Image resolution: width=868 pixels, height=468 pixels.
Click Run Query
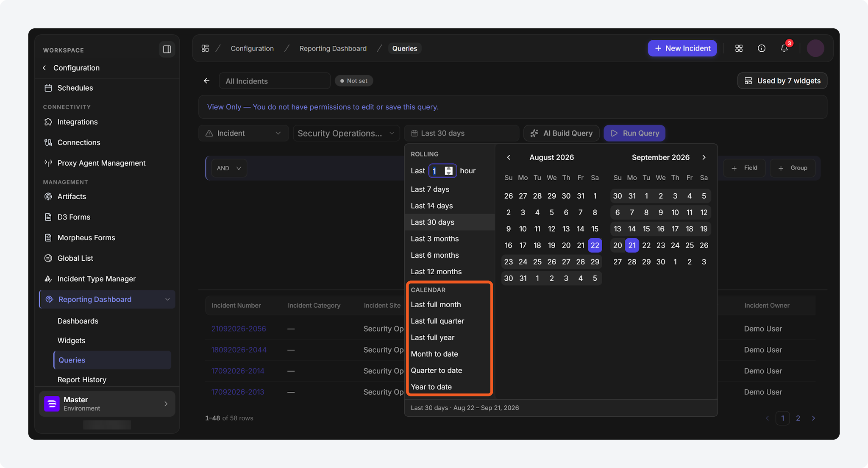pyautogui.click(x=634, y=133)
